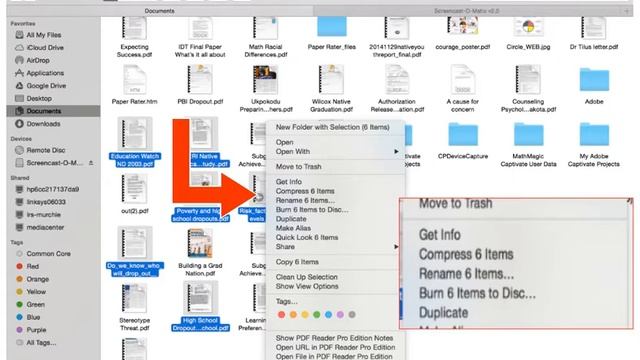640x360 pixels.
Task: Open shared computer linksys06033
Action: [46, 202]
